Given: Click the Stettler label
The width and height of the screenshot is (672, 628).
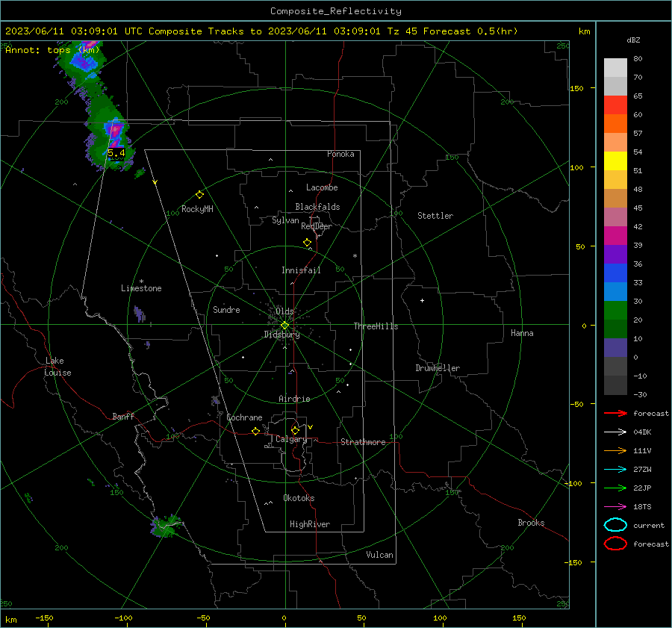Looking at the screenshot, I should pyautogui.click(x=435, y=216).
